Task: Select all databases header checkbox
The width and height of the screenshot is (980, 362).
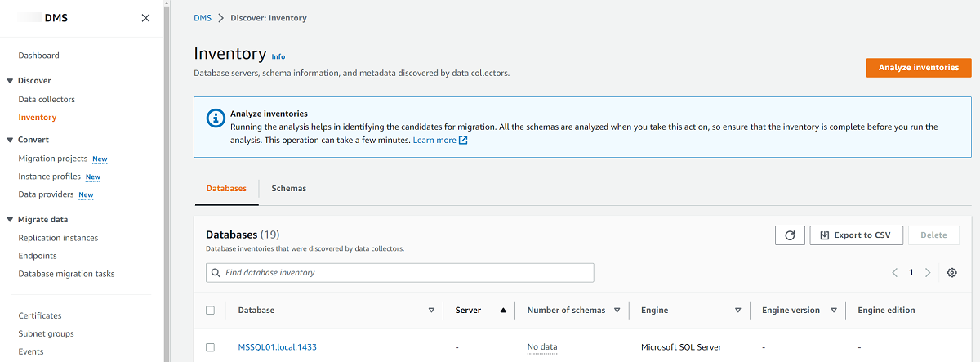Action: (x=210, y=311)
